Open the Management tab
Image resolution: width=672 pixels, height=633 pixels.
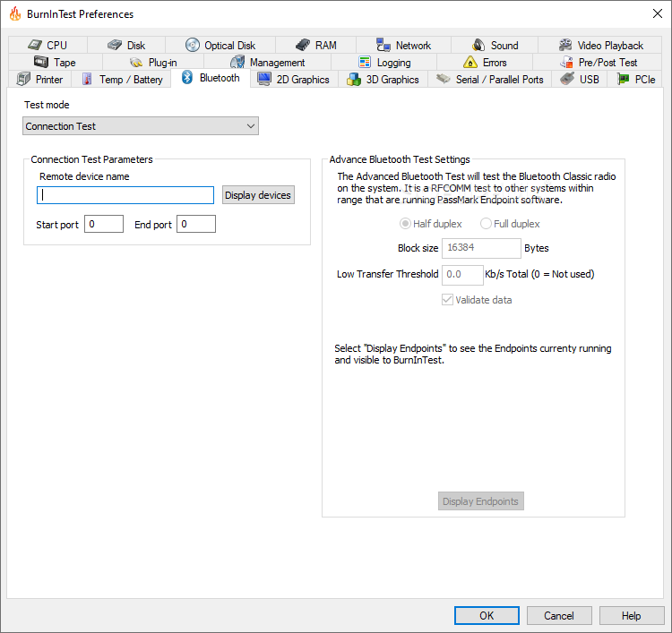(x=267, y=62)
